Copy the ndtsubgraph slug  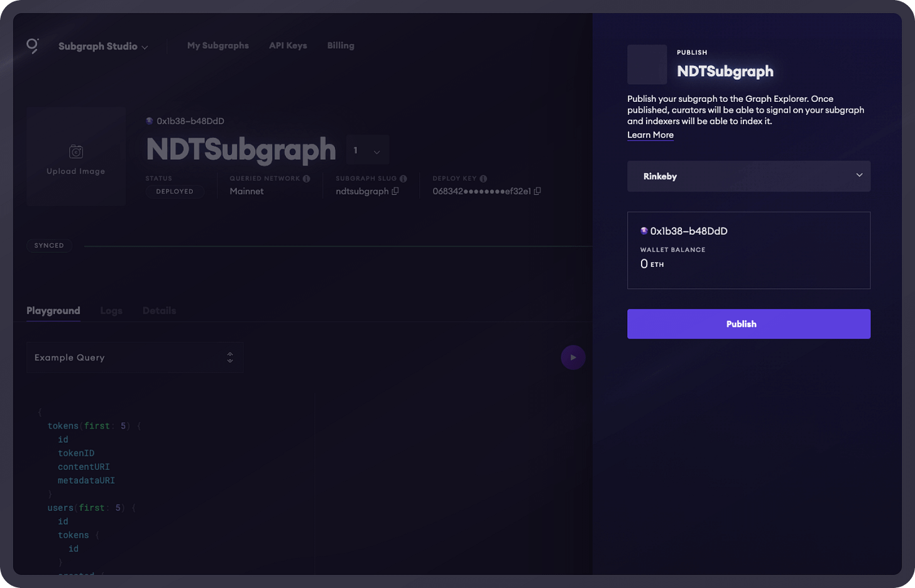395,191
